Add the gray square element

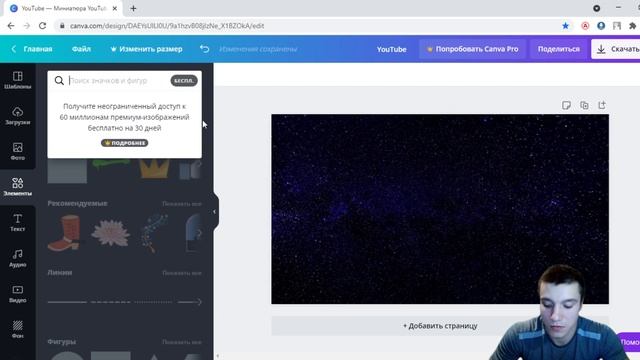(x=67, y=171)
